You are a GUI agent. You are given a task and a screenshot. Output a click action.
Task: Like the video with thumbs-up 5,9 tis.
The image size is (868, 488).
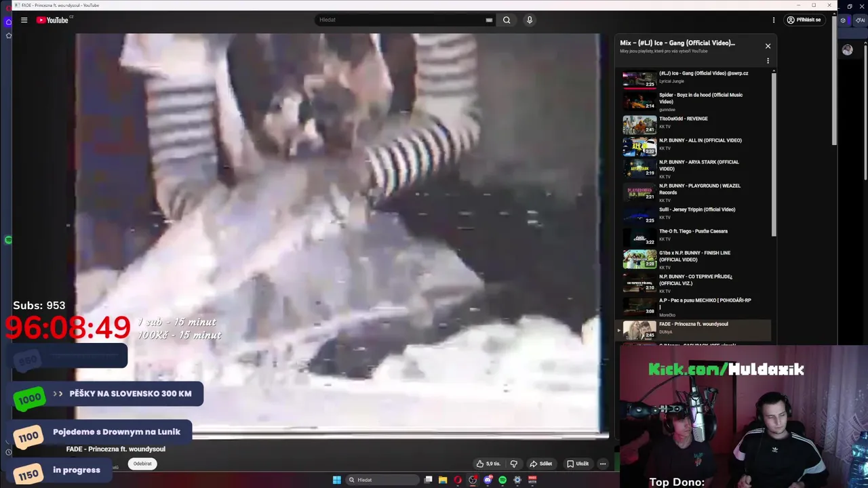click(x=488, y=464)
